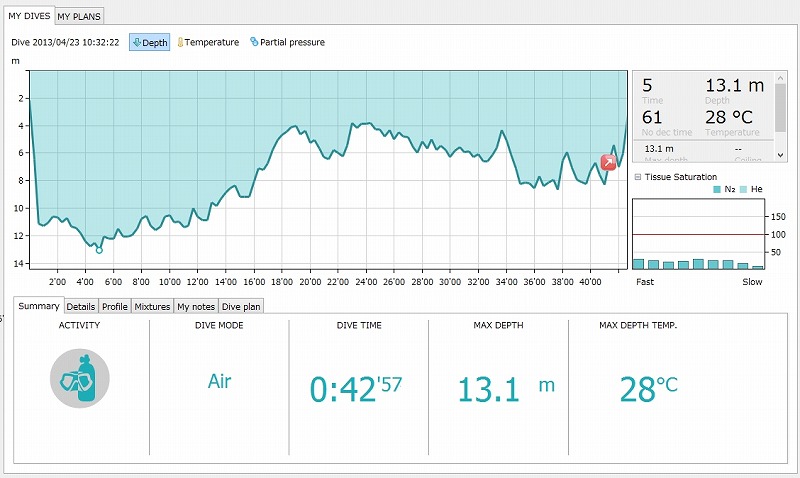Click the Depth down-arrow icon
Image resolution: width=800 pixels, height=478 pixels.
click(x=137, y=43)
